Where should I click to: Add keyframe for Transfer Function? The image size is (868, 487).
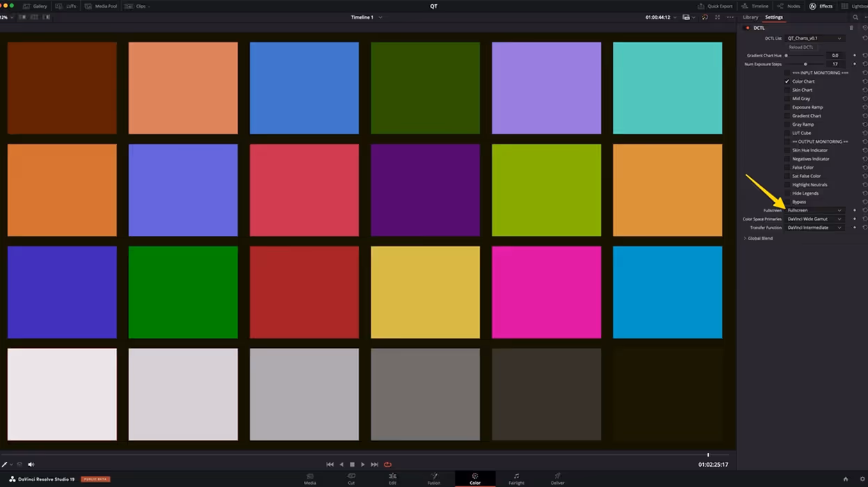coord(855,227)
